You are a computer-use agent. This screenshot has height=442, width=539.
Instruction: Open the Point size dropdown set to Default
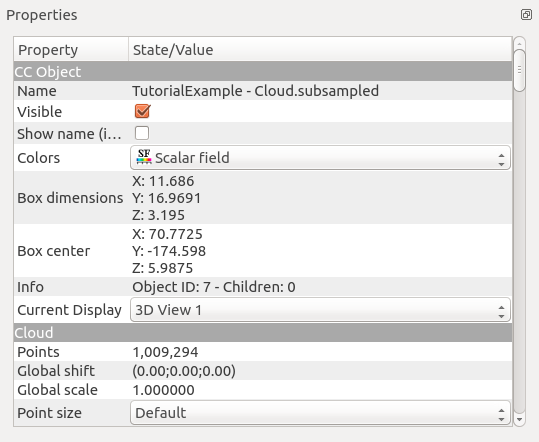(x=320, y=412)
